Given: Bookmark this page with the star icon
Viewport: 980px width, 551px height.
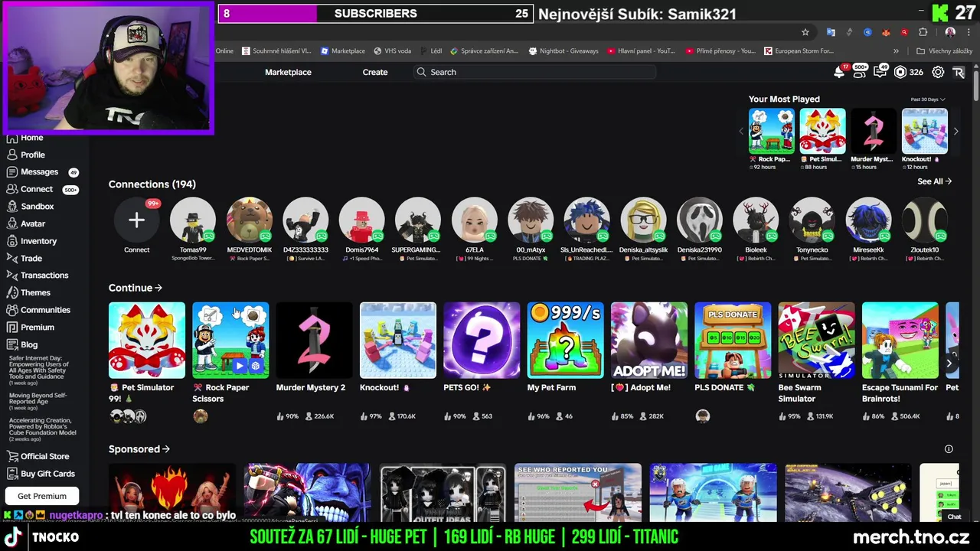Looking at the screenshot, I should coord(805,32).
